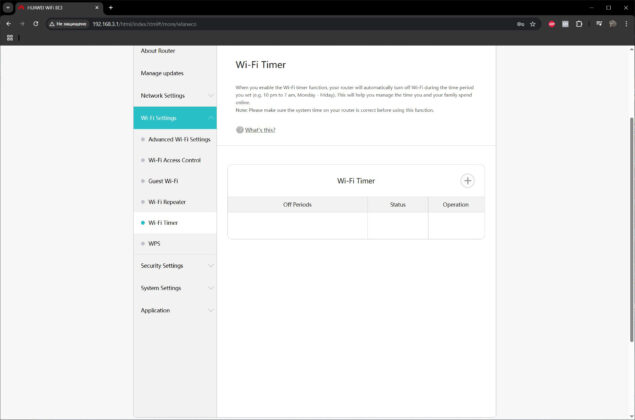Open Wi-Fi Access Control page
The image size is (635, 420).
[175, 160]
